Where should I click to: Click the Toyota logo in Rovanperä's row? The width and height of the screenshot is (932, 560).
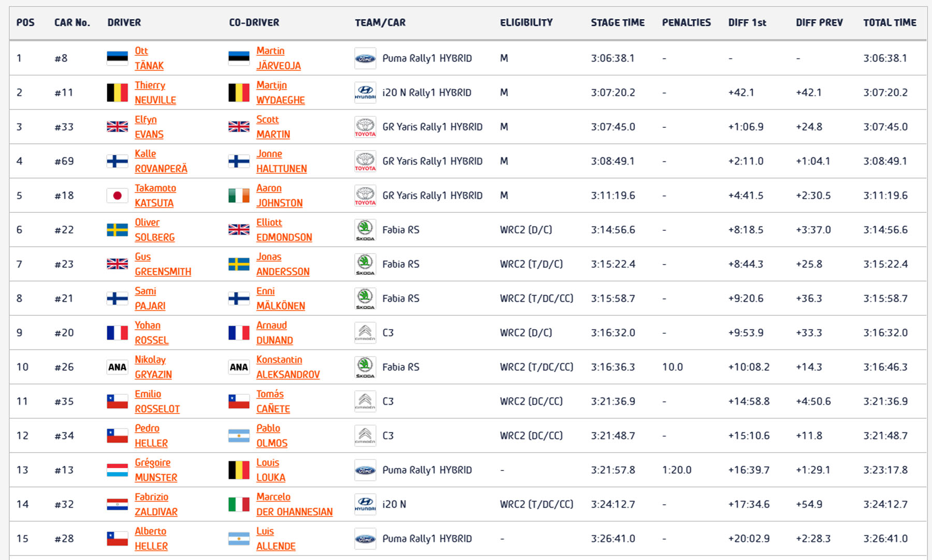[x=365, y=161]
